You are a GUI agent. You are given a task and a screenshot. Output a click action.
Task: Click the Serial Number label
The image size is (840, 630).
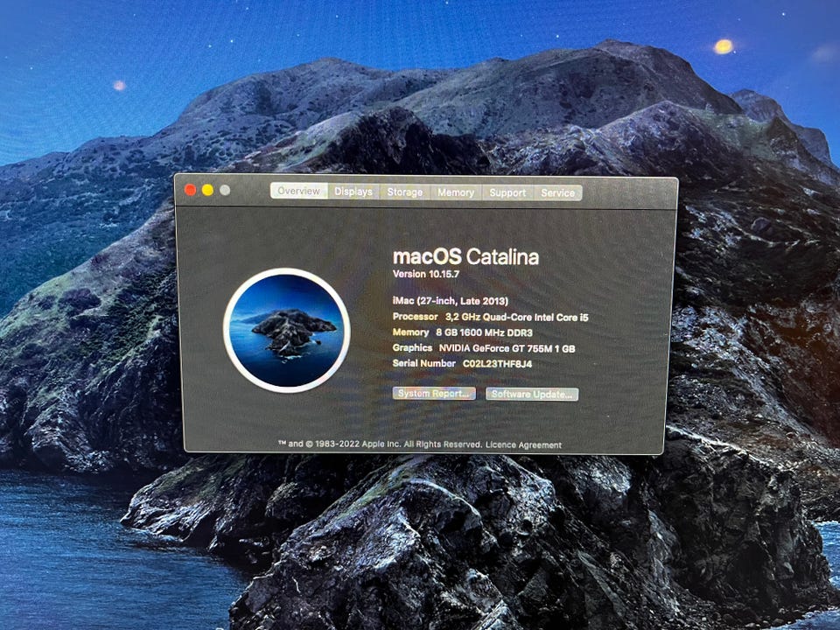coord(424,363)
